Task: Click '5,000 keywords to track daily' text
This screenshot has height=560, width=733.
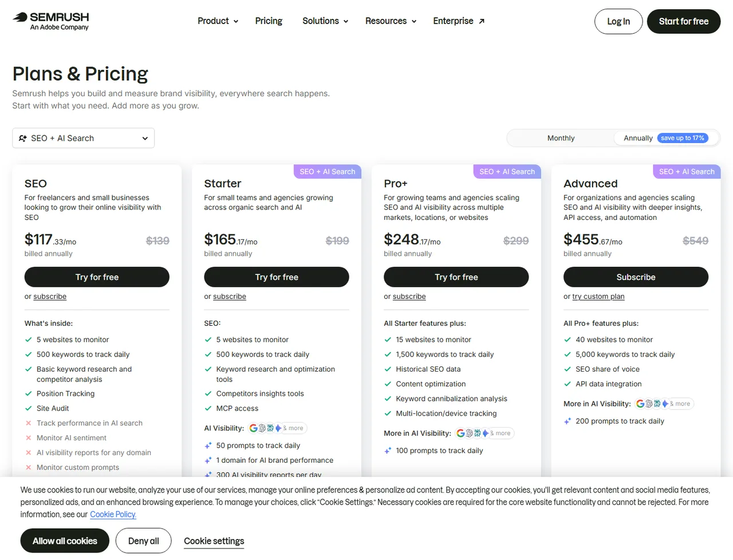Action: tap(625, 354)
